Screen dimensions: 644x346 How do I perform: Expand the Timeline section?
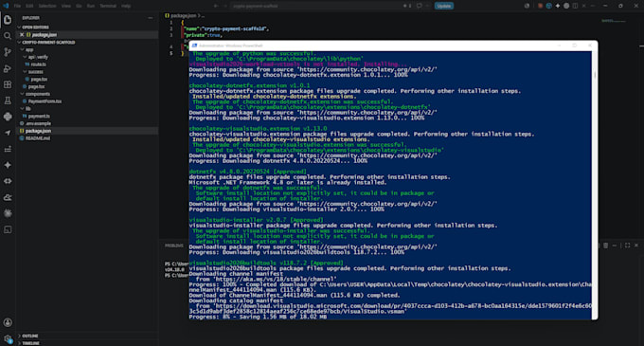[x=19, y=343]
